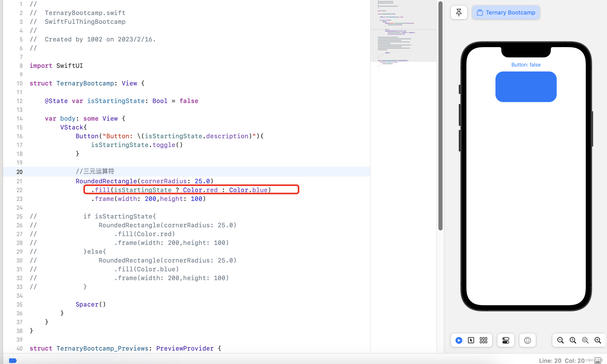
Task: Zoom the preview to actual size
Action: [x=573, y=340]
